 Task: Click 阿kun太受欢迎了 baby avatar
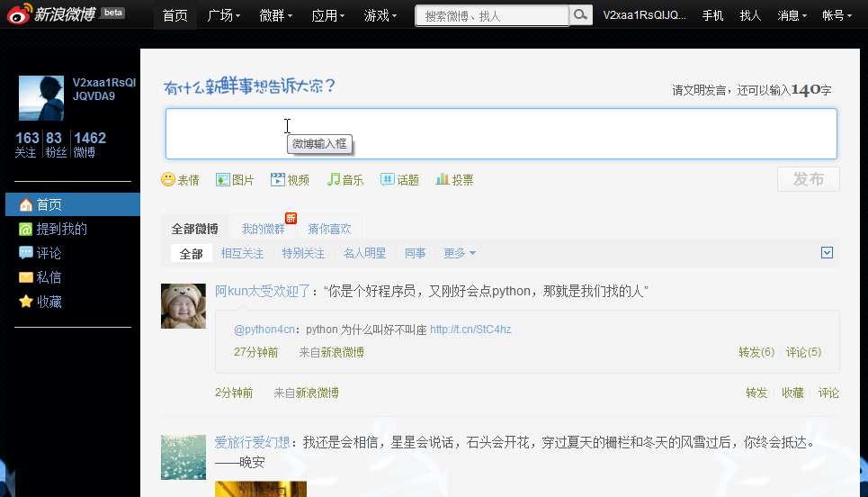183,306
